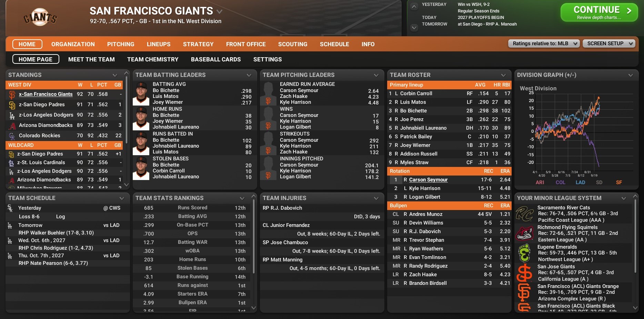Viewport: 644px width, 319px height.
Task: Open the Pitching menu tab
Action: [x=121, y=44]
